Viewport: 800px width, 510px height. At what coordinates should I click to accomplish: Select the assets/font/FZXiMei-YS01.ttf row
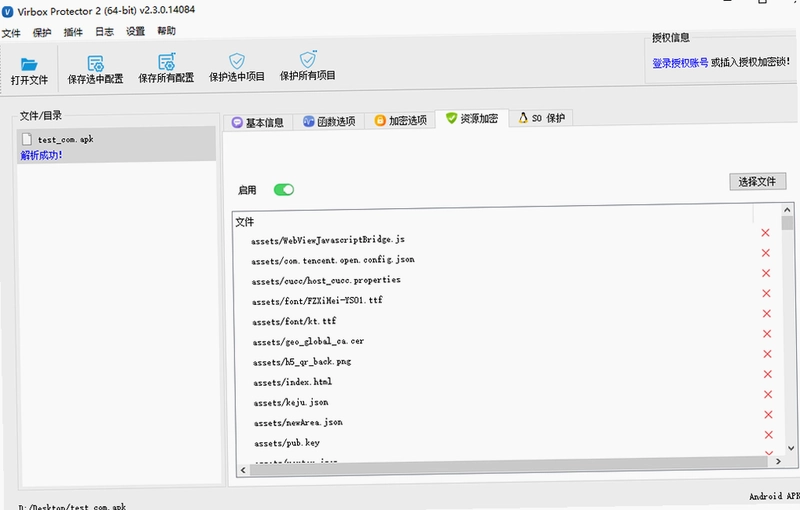point(317,301)
